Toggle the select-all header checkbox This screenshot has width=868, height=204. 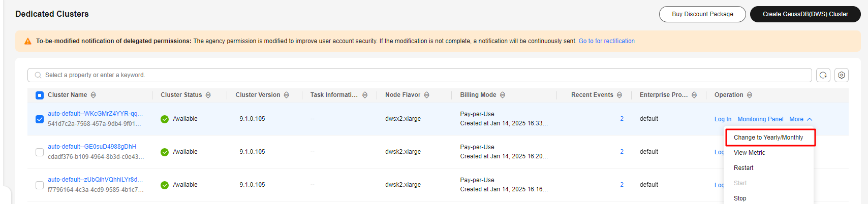(x=40, y=95)
